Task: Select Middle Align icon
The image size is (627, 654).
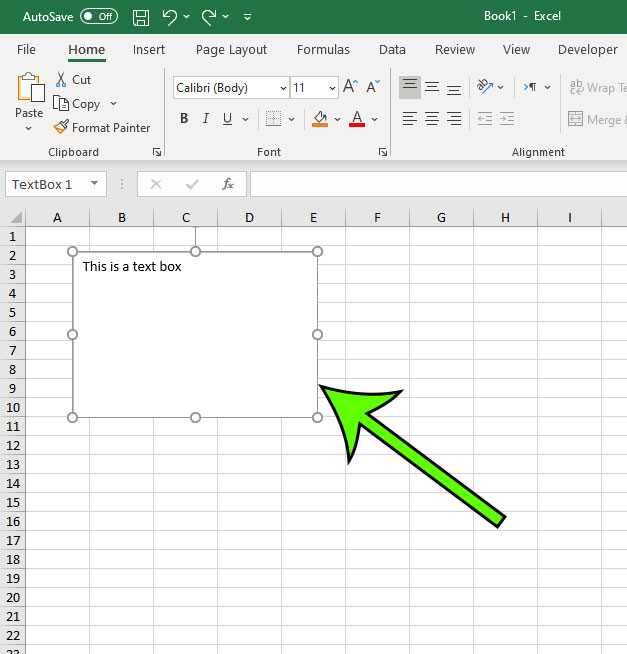Action: pos(432,87)
